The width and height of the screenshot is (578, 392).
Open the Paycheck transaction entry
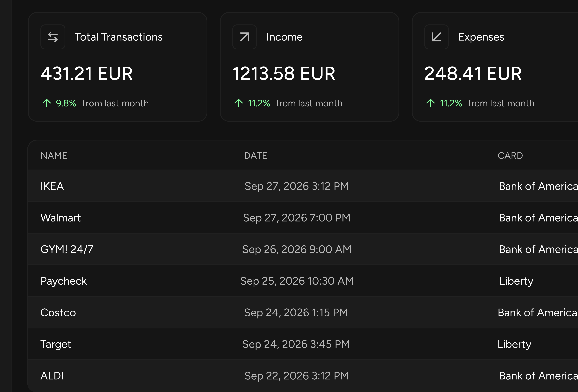303,281
